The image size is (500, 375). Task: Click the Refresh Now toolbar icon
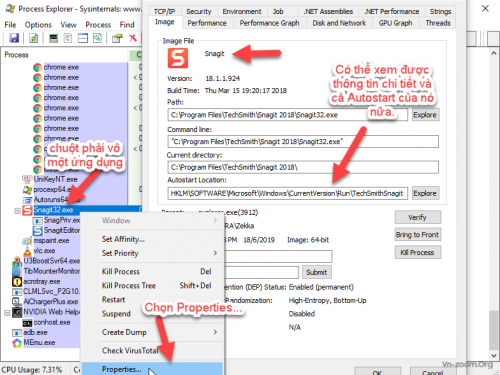pyautogui.click(x=33, y=38)
